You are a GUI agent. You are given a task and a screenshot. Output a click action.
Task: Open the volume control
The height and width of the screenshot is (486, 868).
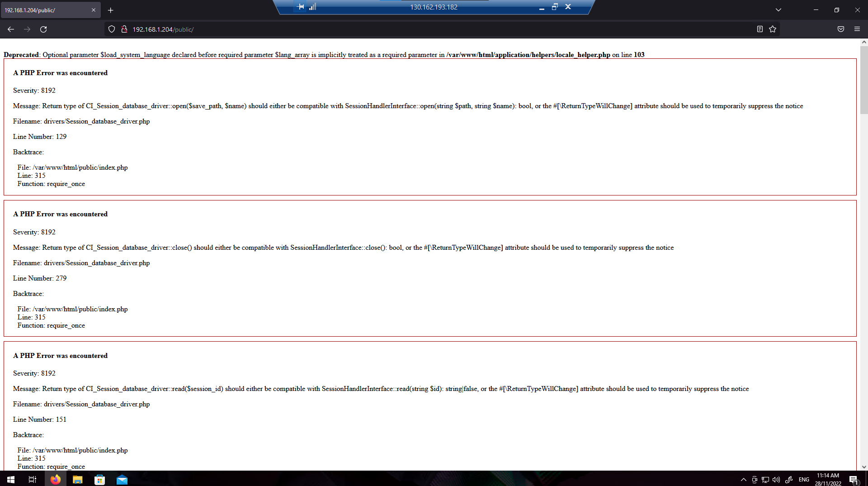[776, 479]
